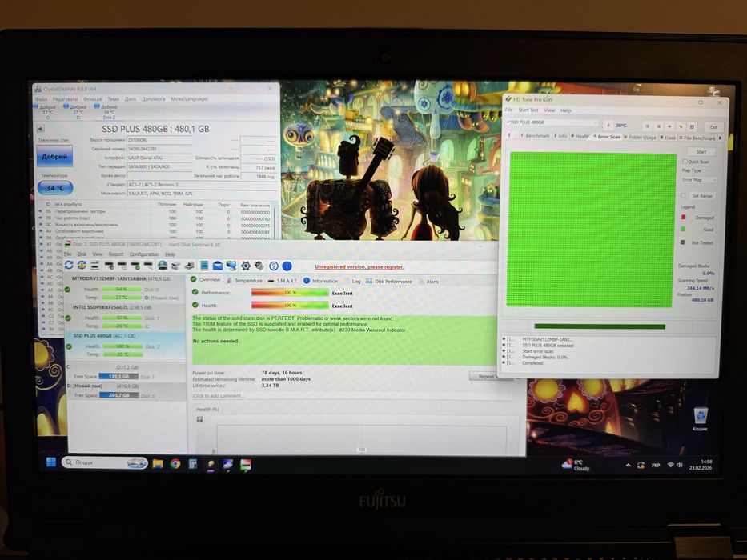Enable the Quick Scan checkbox in HD Tune

tap(685, 162)
